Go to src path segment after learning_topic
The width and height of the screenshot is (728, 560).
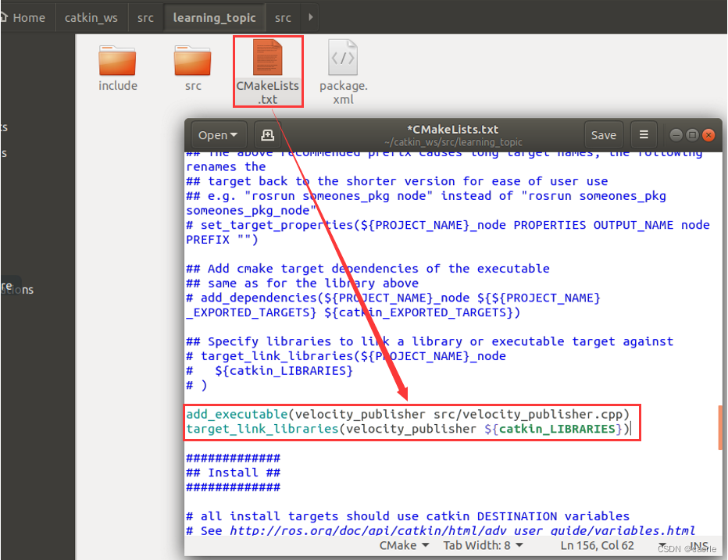click(283, 18)
